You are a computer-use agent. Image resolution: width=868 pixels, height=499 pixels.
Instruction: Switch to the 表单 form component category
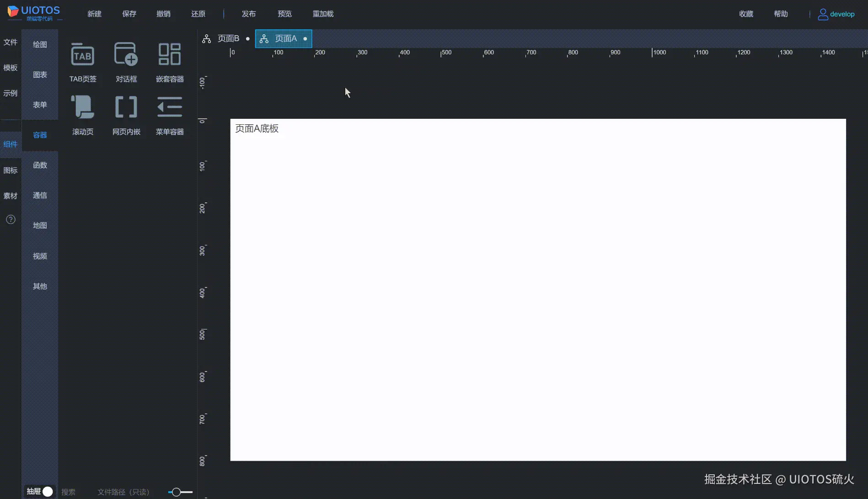40,105
